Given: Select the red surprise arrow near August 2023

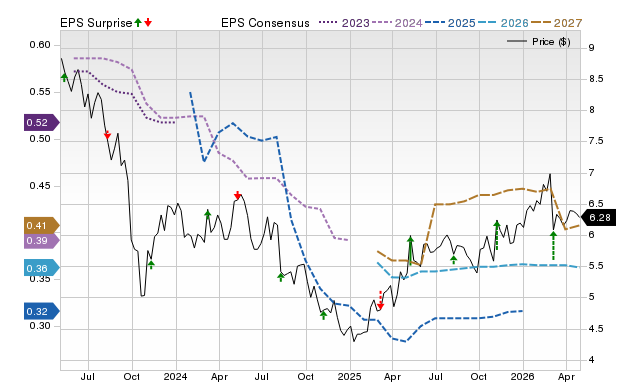Looking at the screenshot, I should 107,134.
